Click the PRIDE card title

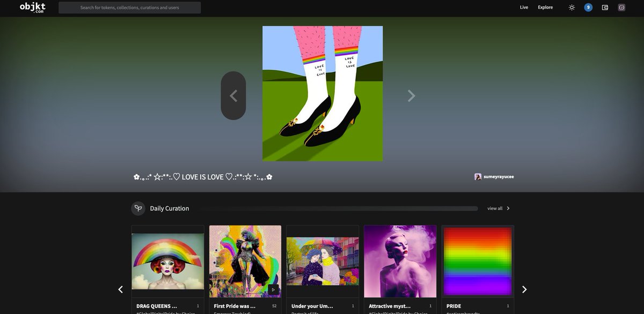(x=453, y=306)
